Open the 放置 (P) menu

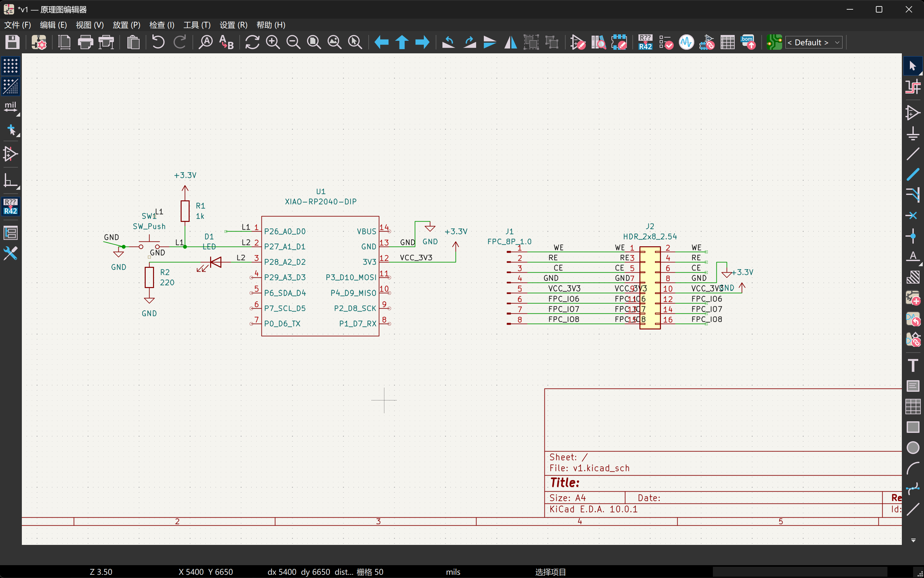coord(126,25)
